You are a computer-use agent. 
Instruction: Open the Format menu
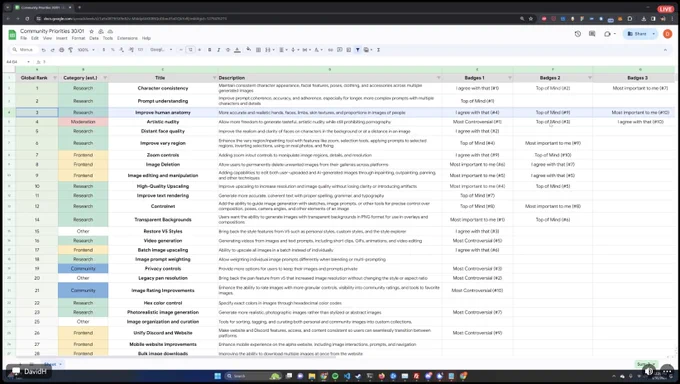point(78,38)
